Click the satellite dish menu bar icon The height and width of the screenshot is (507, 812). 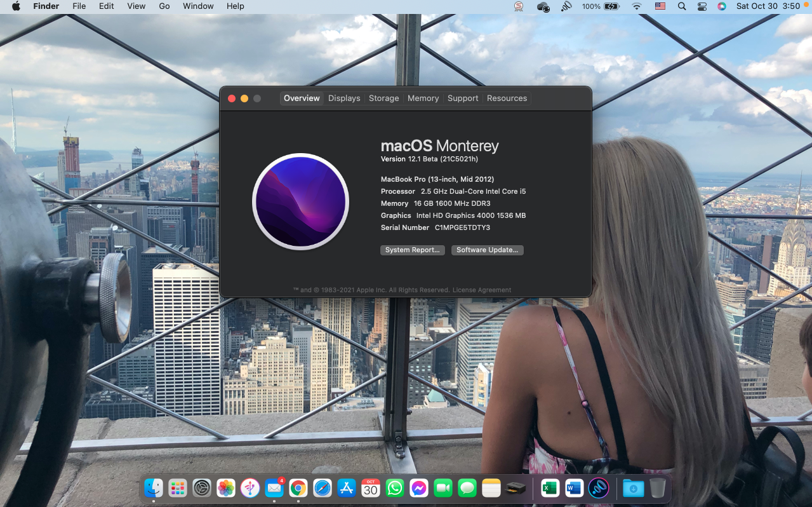pos(566,6)
